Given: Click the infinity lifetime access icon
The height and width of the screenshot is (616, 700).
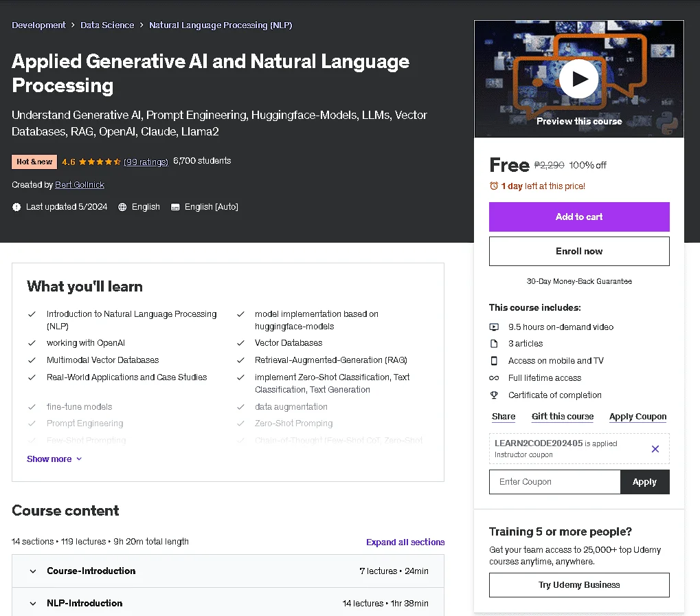Looking at the screenshot, I should pos(494,378).
